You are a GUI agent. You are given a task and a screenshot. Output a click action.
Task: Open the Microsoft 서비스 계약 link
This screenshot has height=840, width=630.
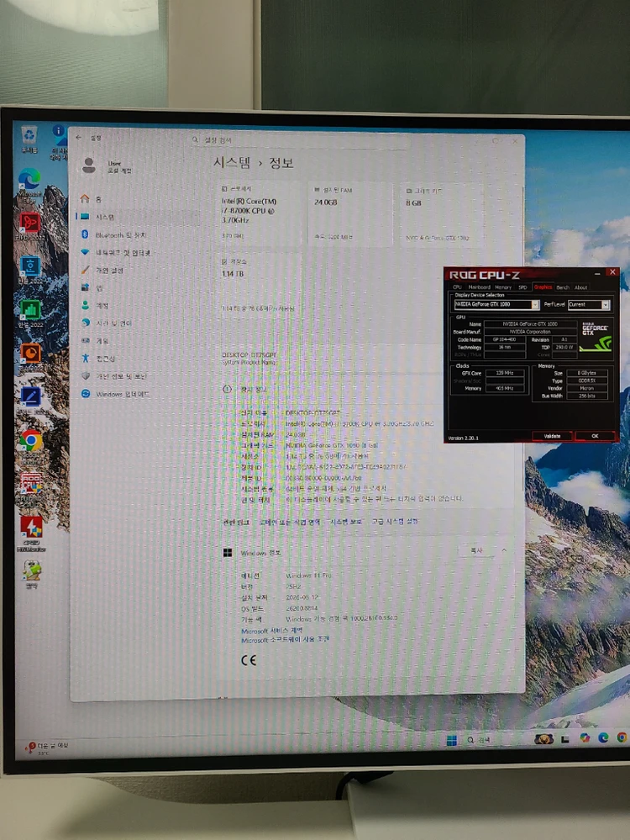click(x=271, y=631)
